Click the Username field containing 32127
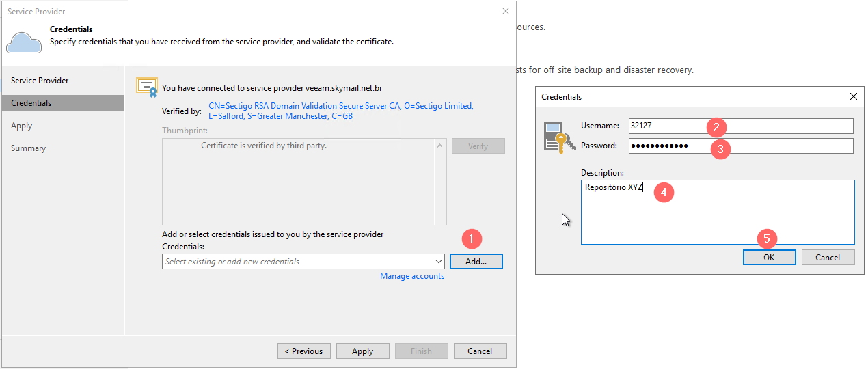This screenshot has width=868, height=369. pos(741,126)
